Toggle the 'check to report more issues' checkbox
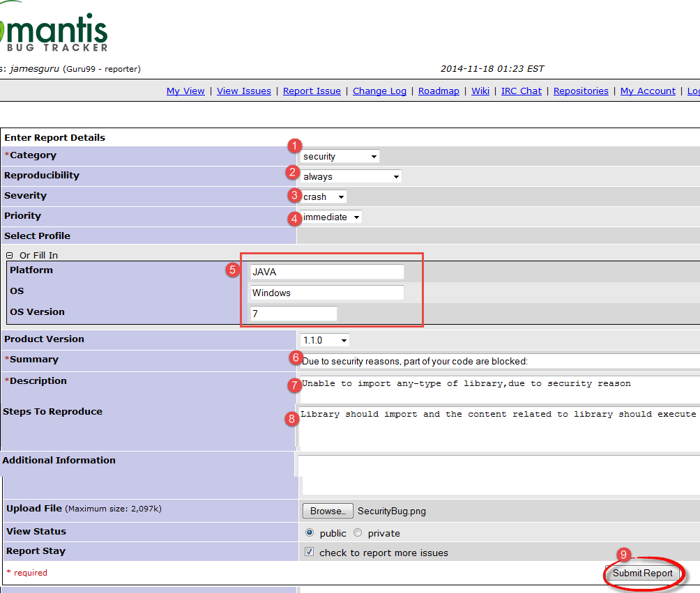The image size is (700, 593). [x=310, y=553]
